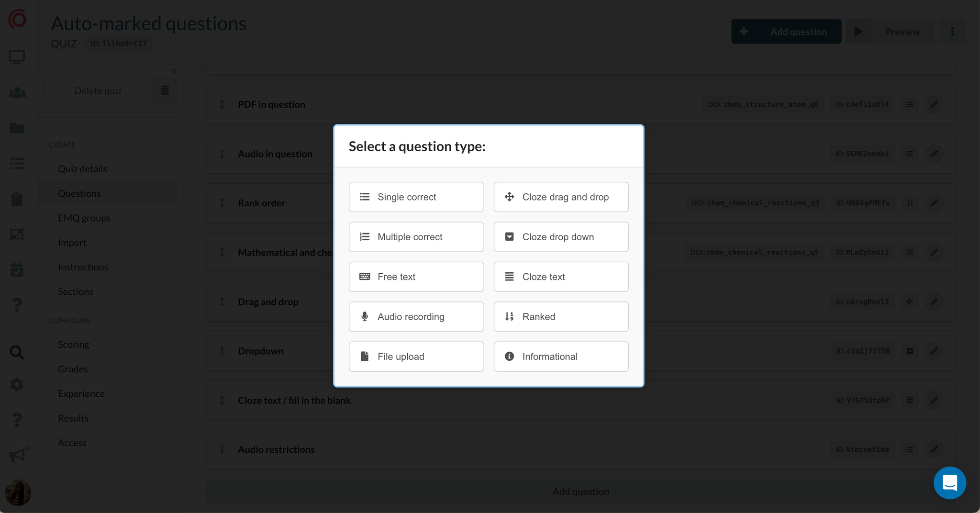The height and width of the screenshot is (513, 980).
Task: Click the user profile avatar
Action: tap(18, 492)
